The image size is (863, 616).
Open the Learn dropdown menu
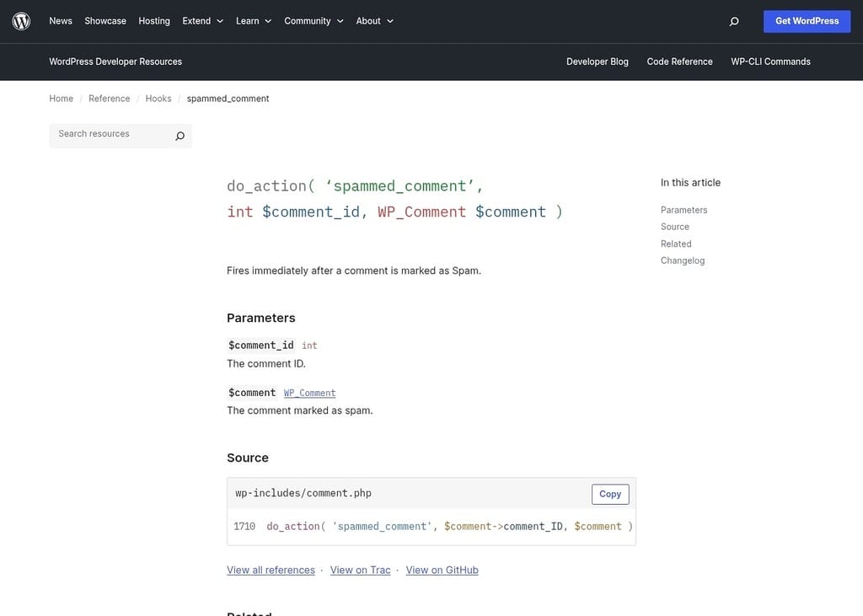click(253, 21)
